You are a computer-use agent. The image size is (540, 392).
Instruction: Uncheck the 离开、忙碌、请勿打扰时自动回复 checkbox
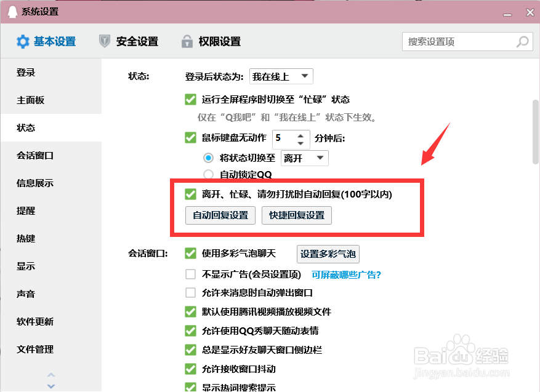(191, 194)
